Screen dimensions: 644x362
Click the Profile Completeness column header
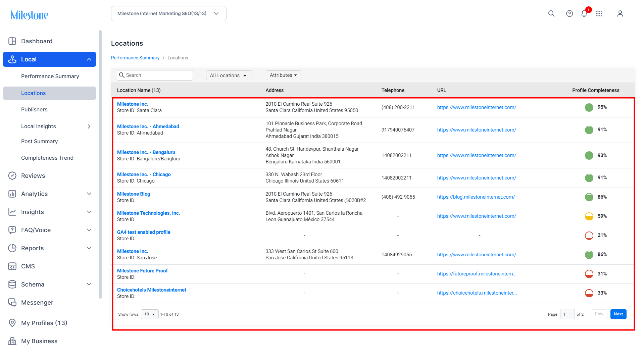[x=596, y=90]
